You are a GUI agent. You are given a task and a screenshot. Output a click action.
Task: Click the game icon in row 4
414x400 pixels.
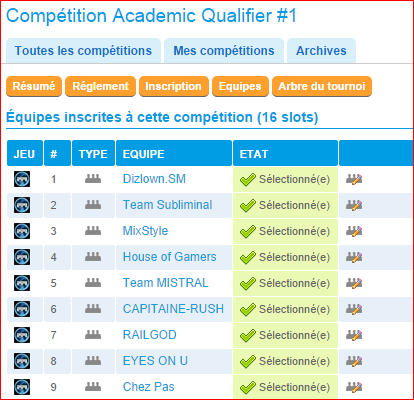[22, 257]
